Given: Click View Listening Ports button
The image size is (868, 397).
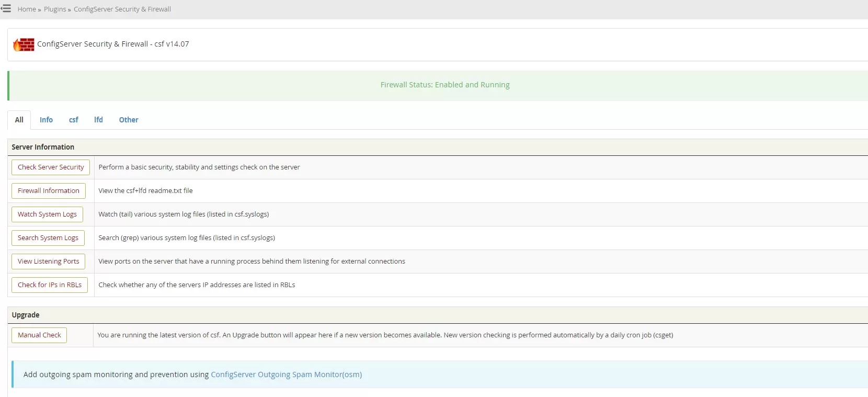Looking at the screenshot, I should click(x=49, y=262).
